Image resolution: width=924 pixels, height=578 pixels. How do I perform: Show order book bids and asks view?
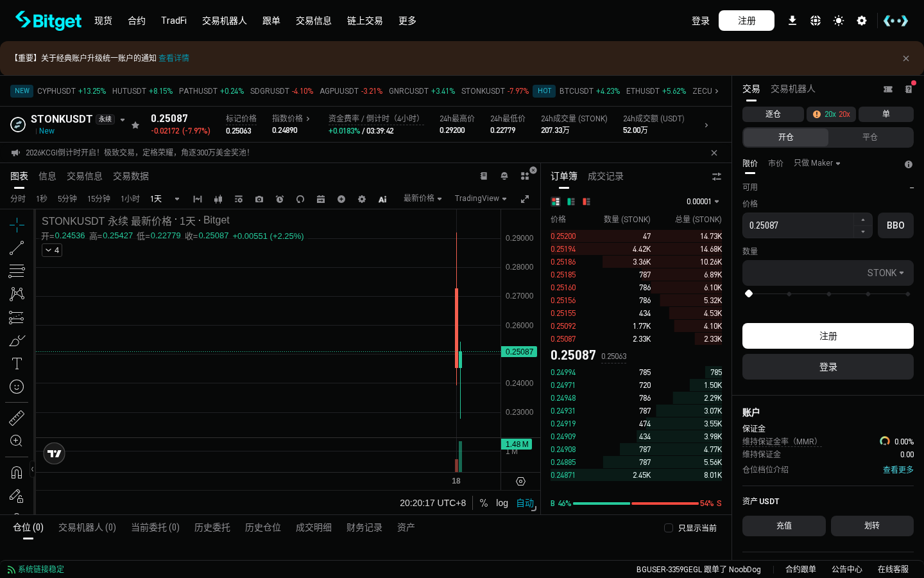point(556,202)
